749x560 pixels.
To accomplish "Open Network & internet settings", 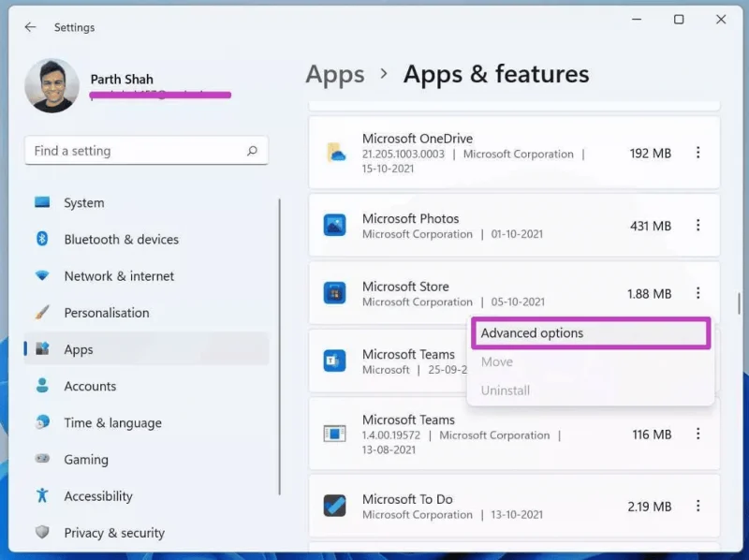I will 146,276.
